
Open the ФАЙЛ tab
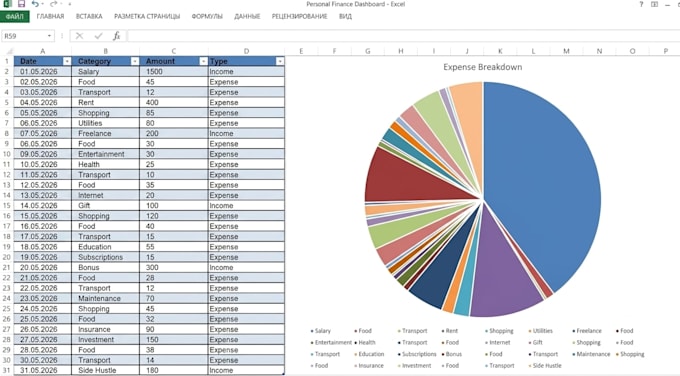[15, 16]
